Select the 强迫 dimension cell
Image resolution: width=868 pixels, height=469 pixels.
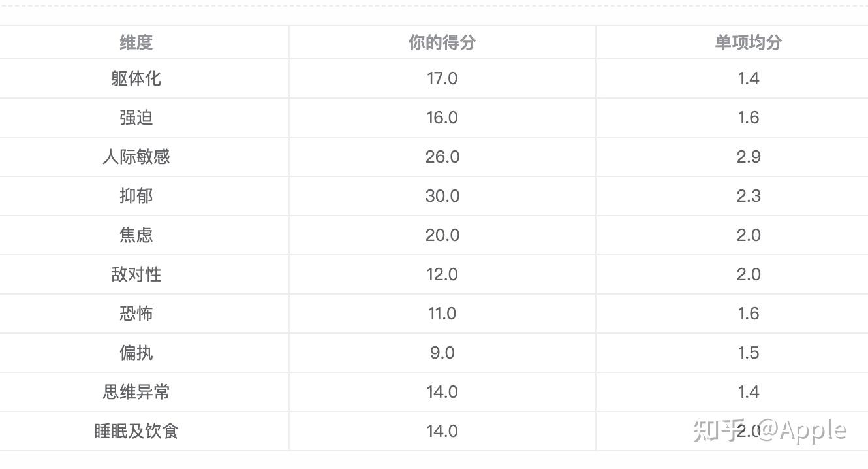pyautogui.click(x=136, y=118)
